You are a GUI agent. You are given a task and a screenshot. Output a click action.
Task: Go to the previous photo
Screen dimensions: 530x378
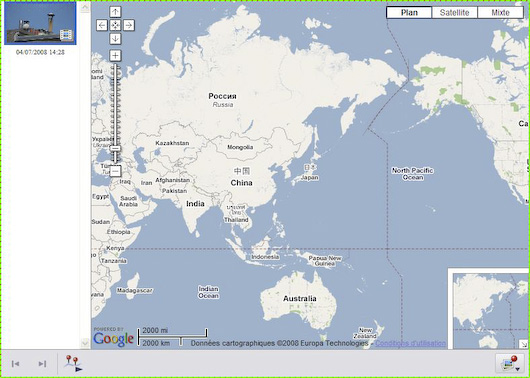pos(15,364)
